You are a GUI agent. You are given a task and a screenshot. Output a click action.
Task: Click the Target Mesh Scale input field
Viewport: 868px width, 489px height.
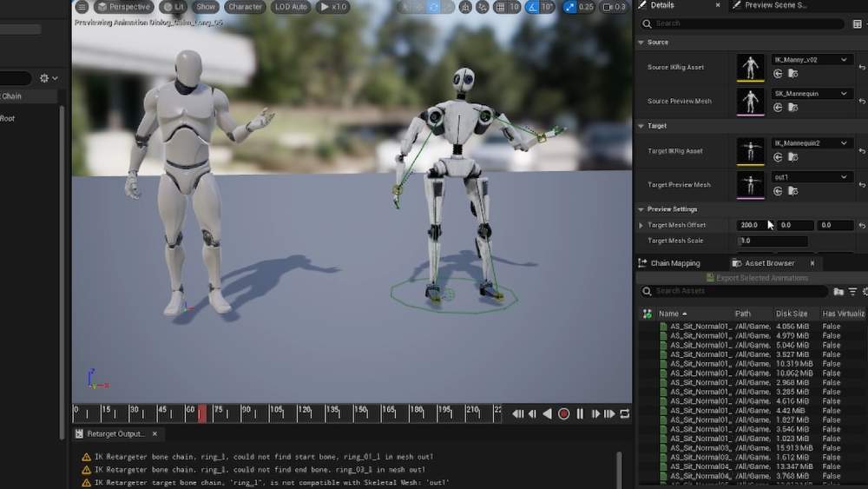pyautogui.click(x=772, y=241)
